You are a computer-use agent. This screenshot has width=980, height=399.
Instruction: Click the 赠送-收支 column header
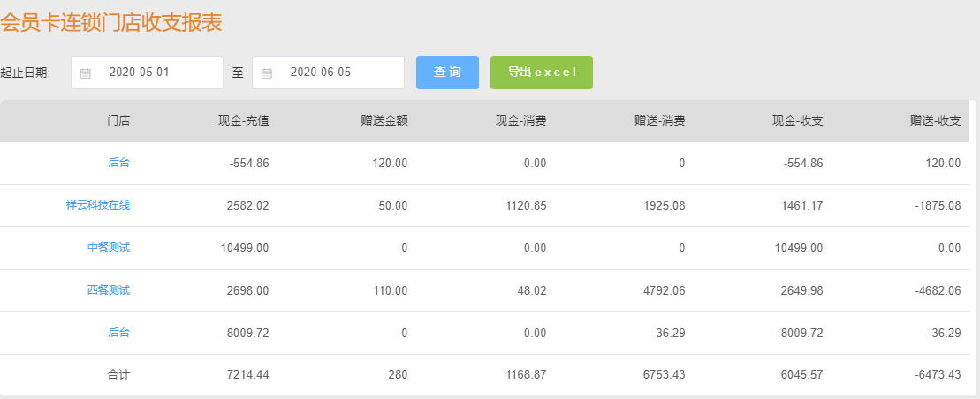(936, 121)
